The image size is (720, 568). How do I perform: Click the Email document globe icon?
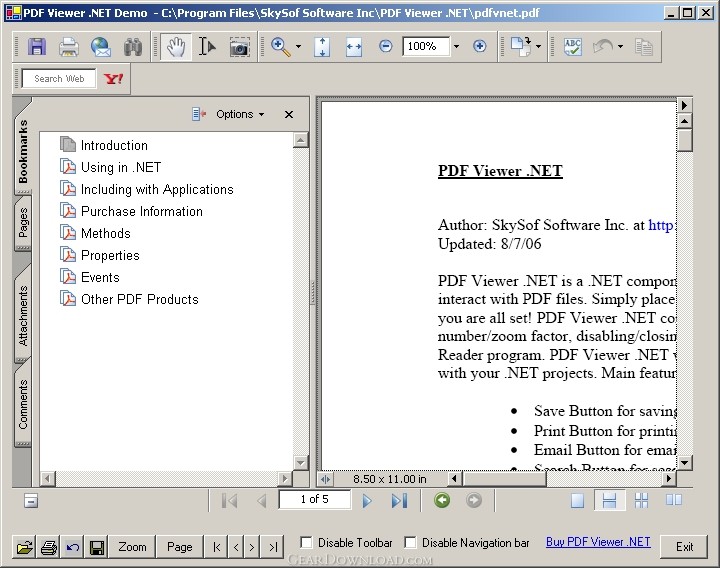pos(101,46)
